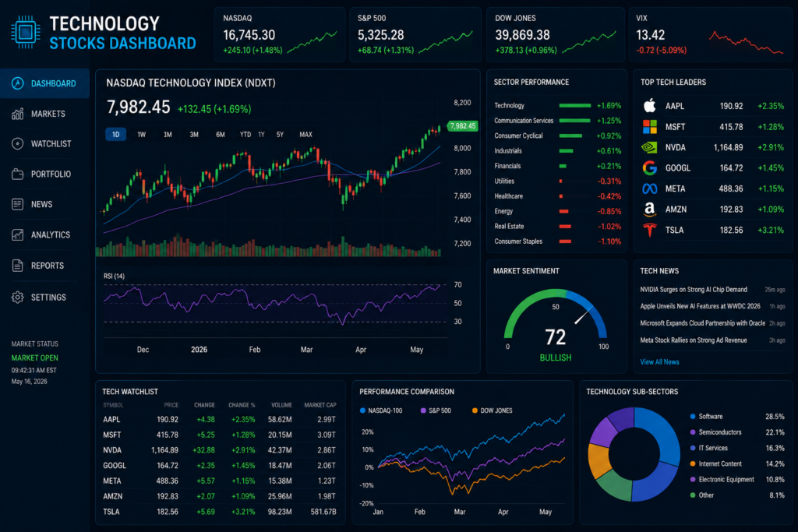Toggle Dow Jones orange legend dot

(475, 410)
